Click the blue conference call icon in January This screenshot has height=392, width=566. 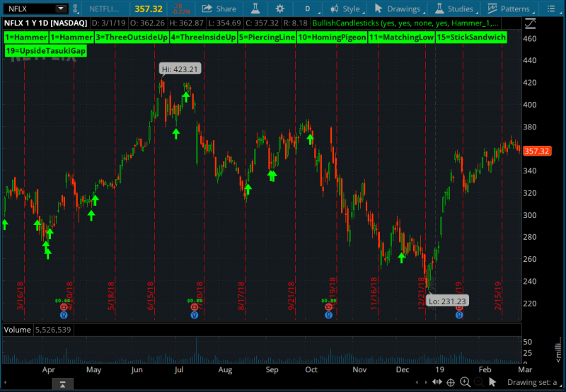click(x=458, y=315)
